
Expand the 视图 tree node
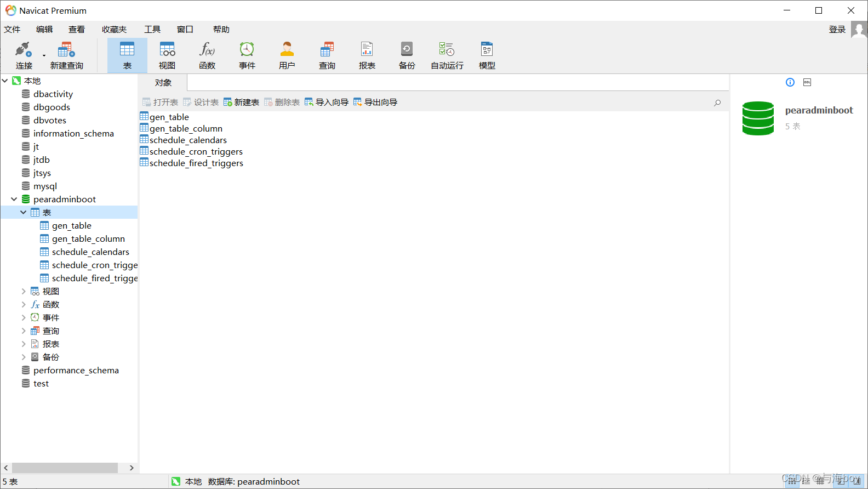click(24, 291)
